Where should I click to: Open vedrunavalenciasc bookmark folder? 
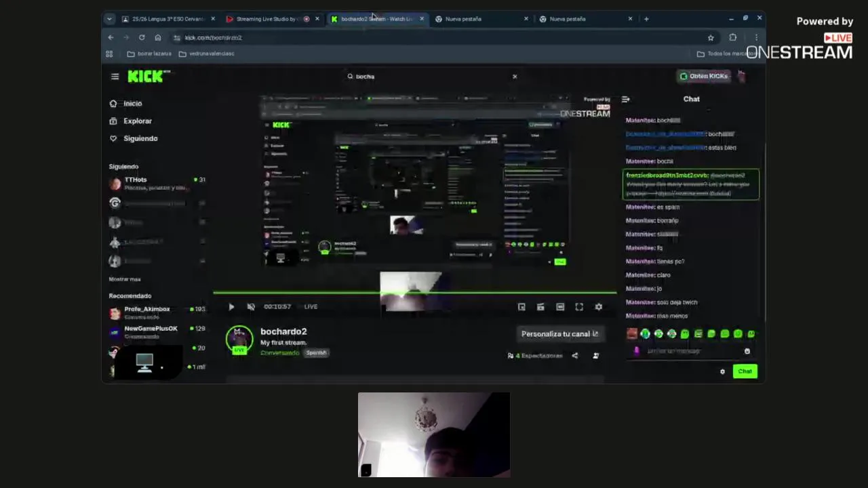206,54
